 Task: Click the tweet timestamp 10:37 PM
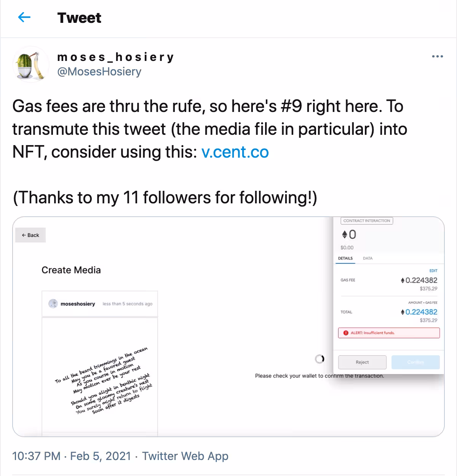coord(36,456)
